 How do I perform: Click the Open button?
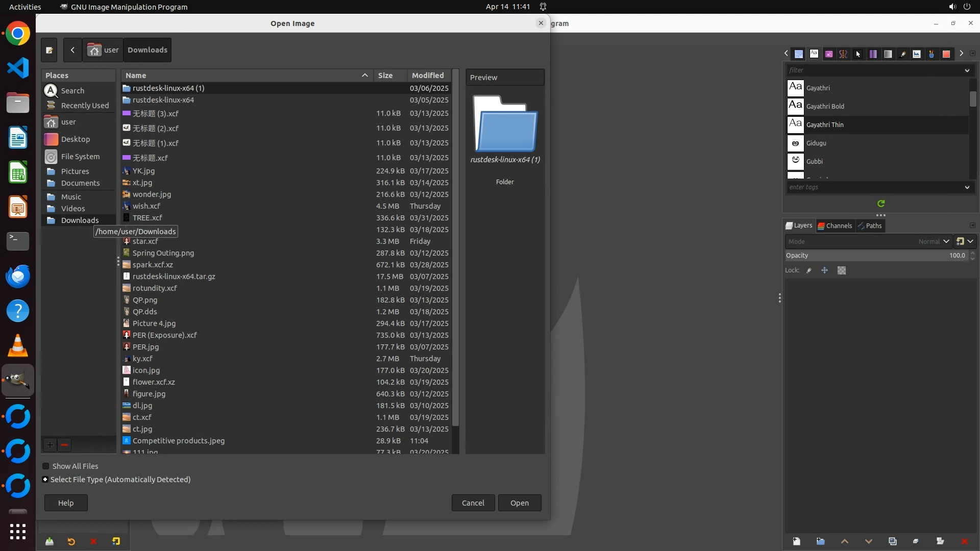point(519,503)
